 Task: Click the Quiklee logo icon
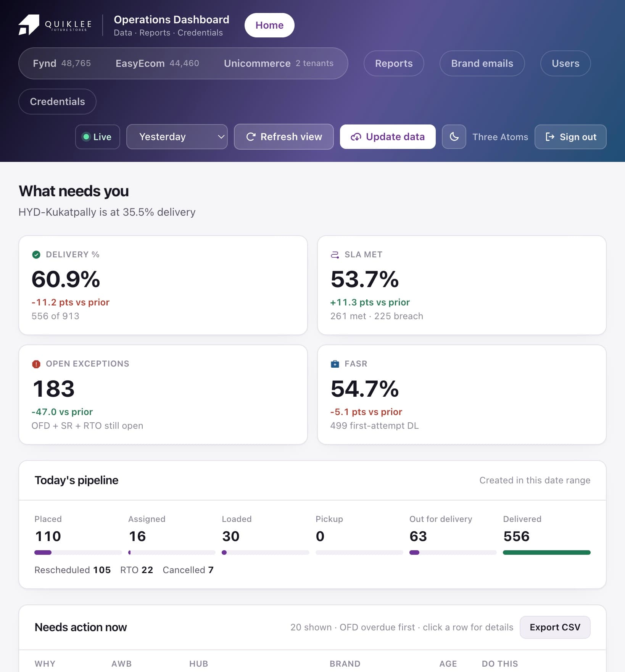click(x=29, y=25)
